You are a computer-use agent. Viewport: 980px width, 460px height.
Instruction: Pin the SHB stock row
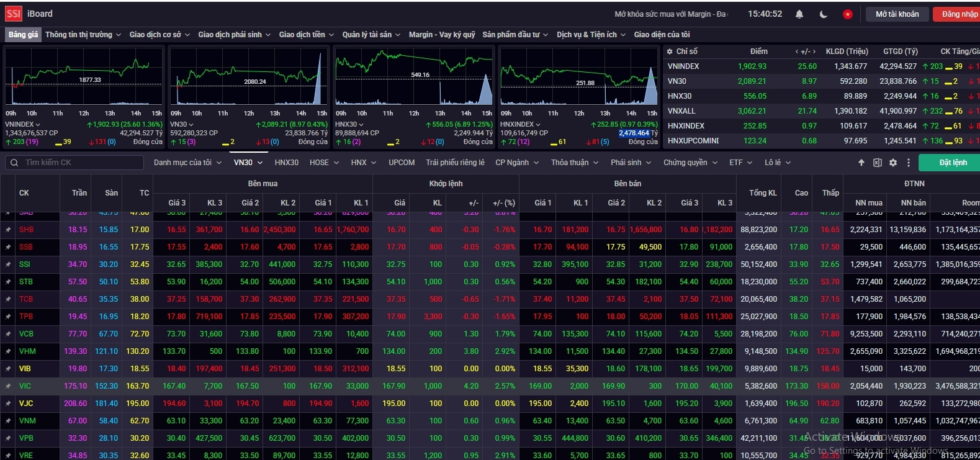tap(8, 230)
